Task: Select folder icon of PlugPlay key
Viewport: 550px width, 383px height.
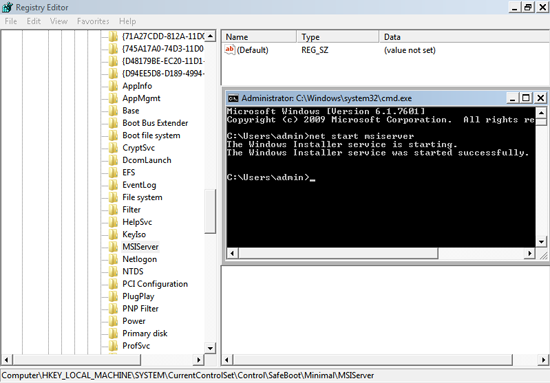Action: pyautogui.click(x=113, y=296)
